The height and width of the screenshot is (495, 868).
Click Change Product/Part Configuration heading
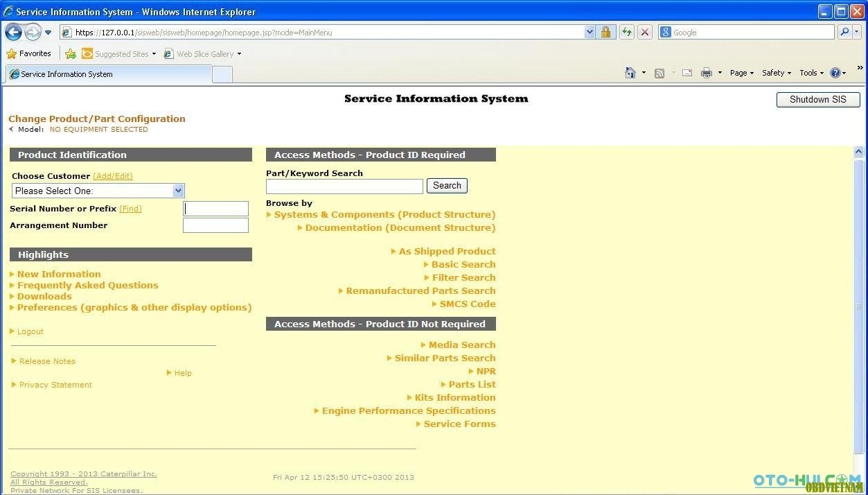click(97, 119)
